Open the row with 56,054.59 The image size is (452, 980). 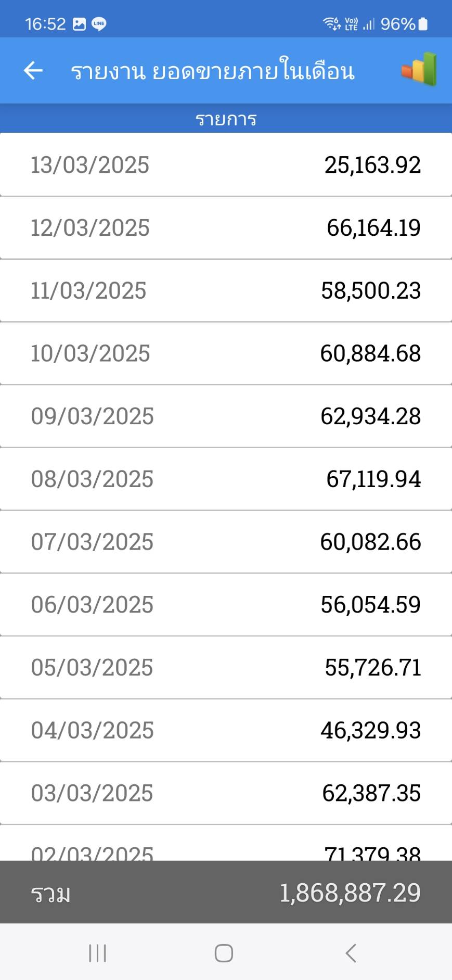[226, 605]
